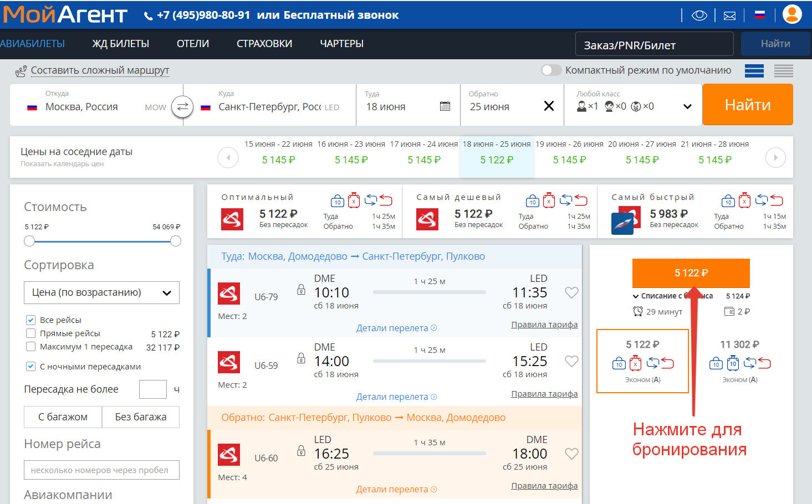Click baggage lock icon for flight U6-59

click(x=301, y=358)
